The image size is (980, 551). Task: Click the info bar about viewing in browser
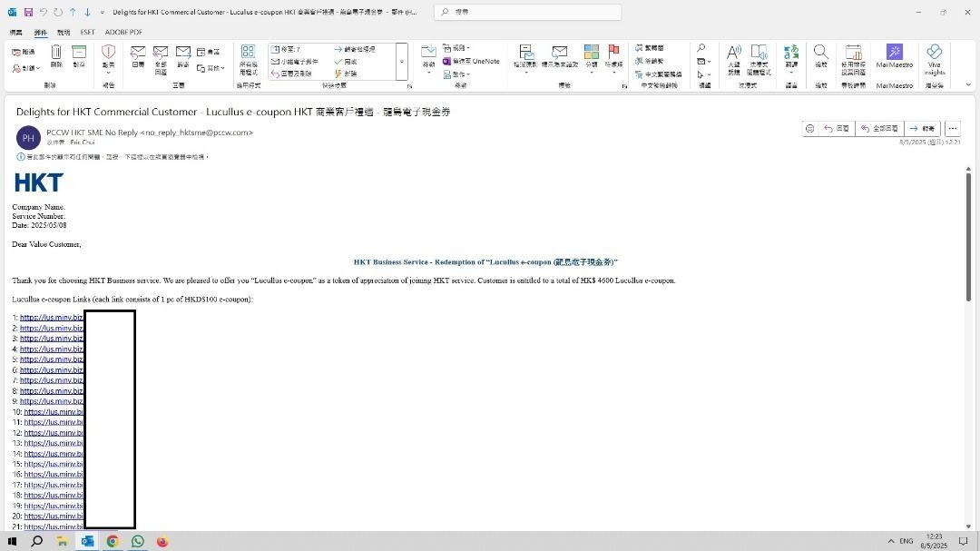113,157
